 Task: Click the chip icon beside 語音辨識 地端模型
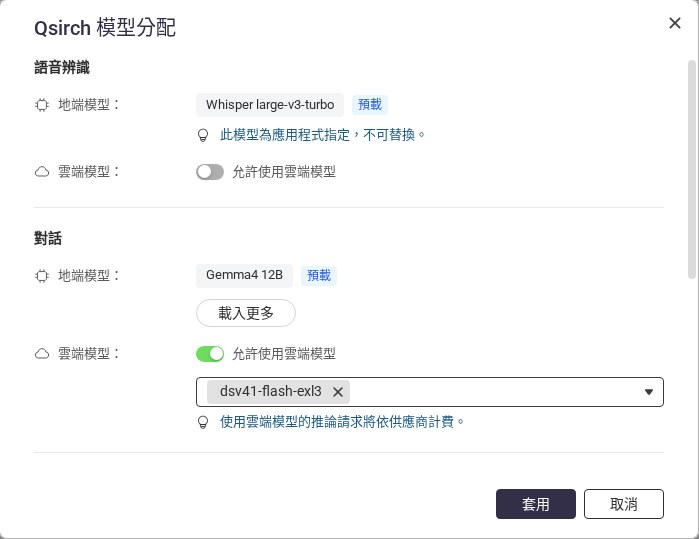(x=42, y=105)
